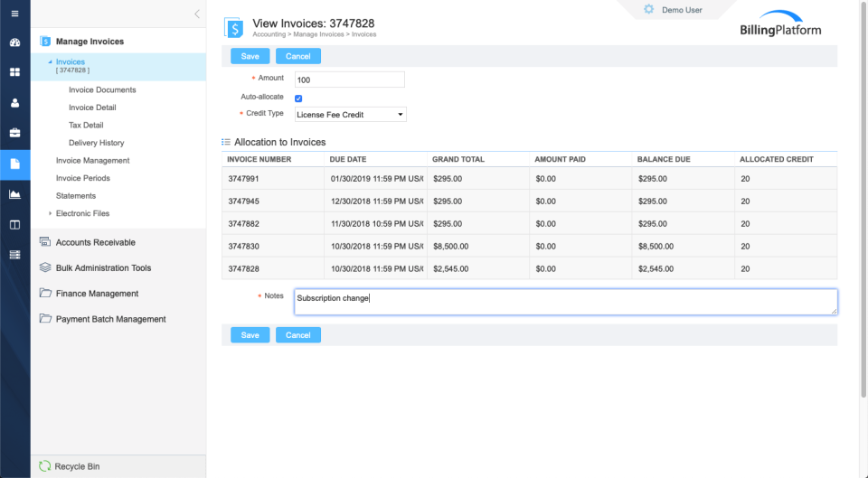Open the briefcase icon in sidebar

pos(15,133)
